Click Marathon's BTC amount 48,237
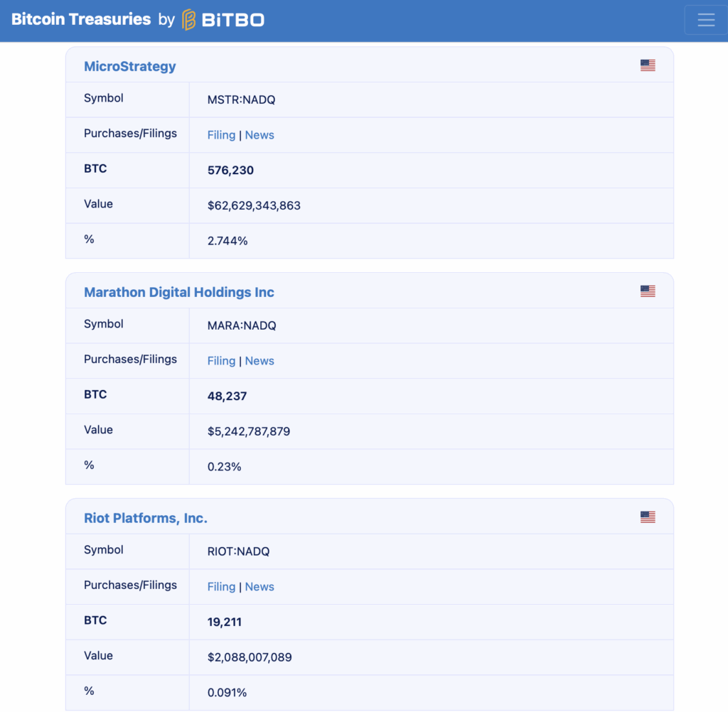 227,396
